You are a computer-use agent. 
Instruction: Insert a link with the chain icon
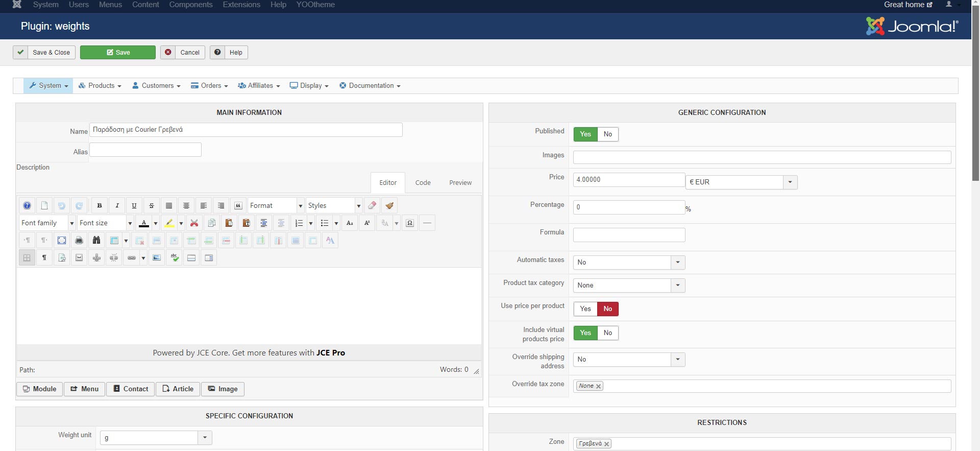pyautogui.click(x=131, y=257)
